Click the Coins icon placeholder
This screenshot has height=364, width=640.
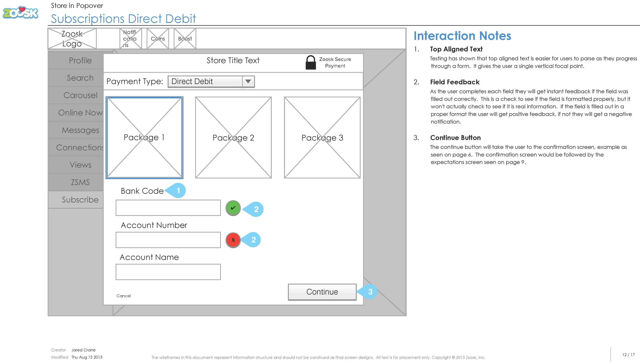(x=158, y=39)
